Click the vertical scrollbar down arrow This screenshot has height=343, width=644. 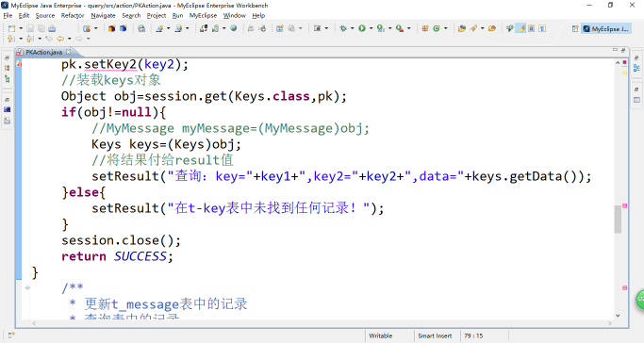(618, 316)
